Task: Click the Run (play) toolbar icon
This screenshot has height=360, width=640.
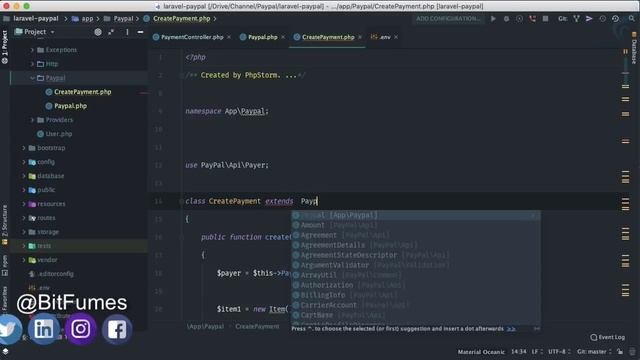Action: 493,19
